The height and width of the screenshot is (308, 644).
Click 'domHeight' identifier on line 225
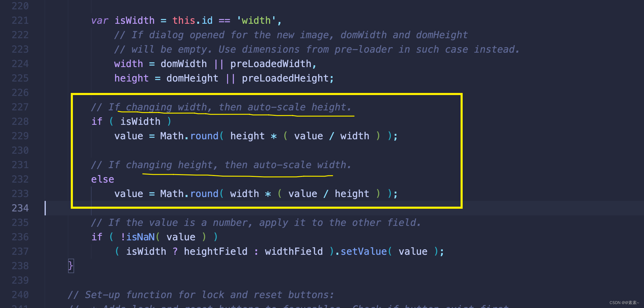(x=192, y=78)
